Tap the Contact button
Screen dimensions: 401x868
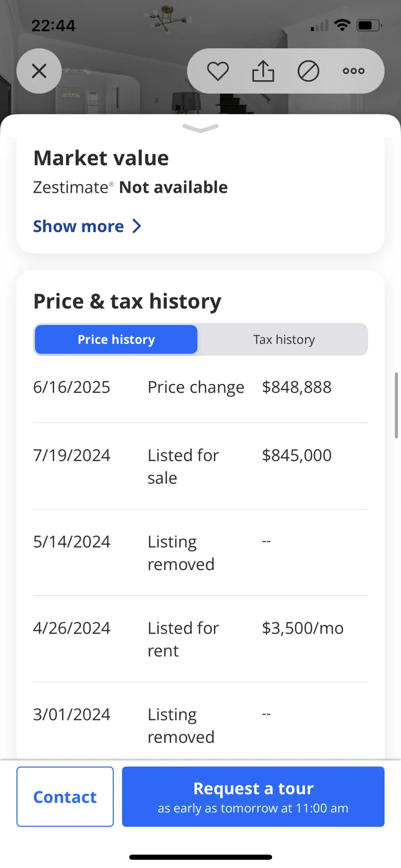point(65,797)
